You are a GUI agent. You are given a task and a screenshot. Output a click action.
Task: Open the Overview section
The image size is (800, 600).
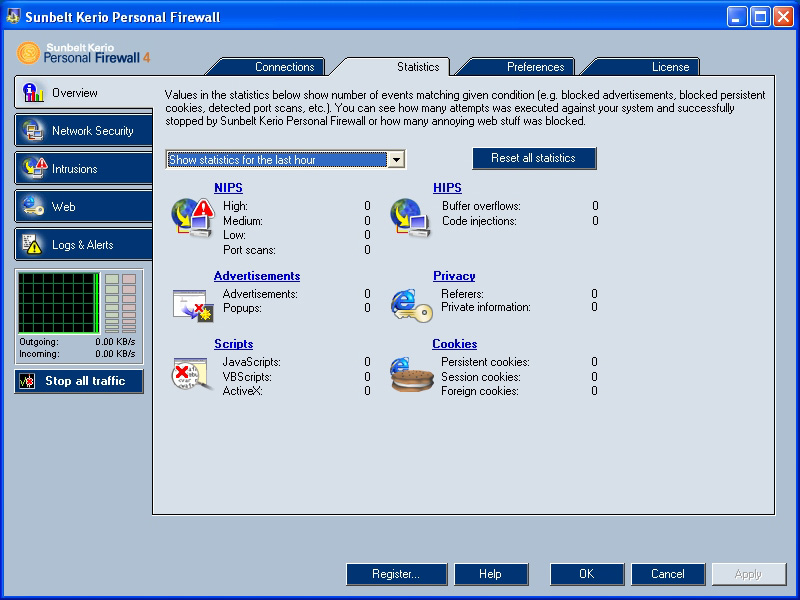(x=83, y=92)
